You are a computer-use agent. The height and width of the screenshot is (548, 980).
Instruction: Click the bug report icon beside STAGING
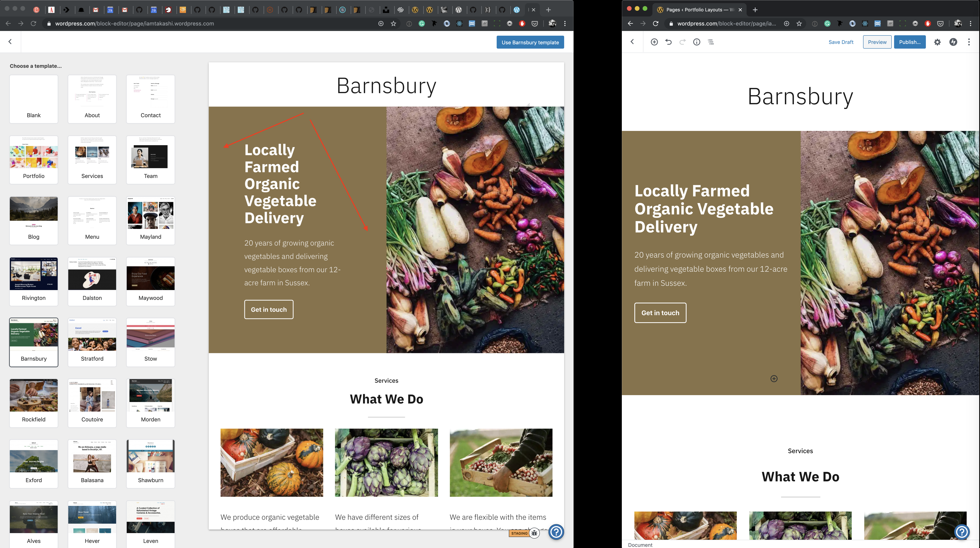535,533
